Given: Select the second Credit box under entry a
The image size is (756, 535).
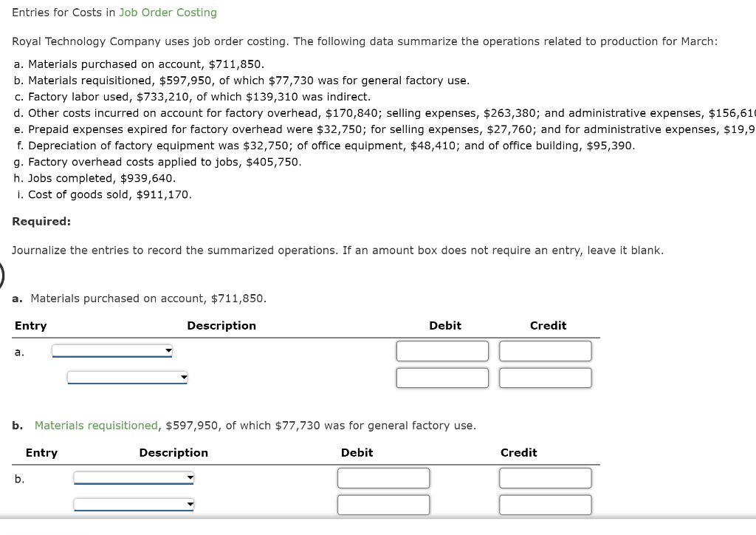Looking at the screenshot, I should (x=546, y=378).
